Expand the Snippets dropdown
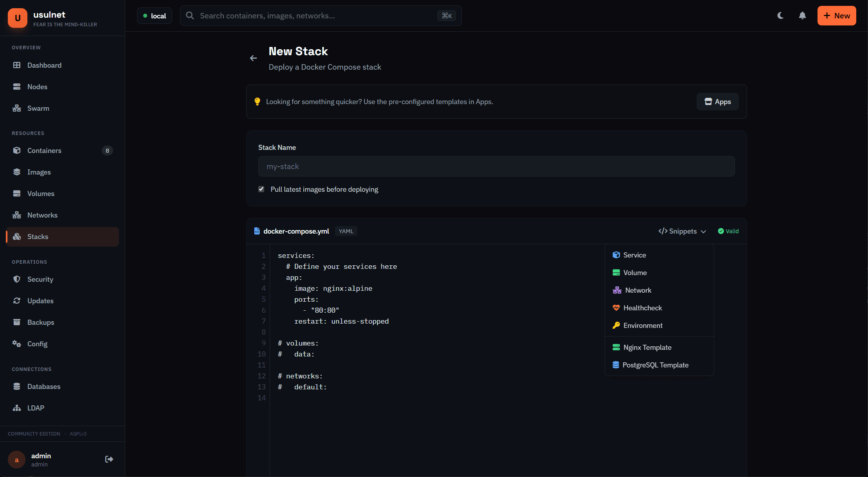This screenshot has height=477, width=868. coord(682,231)
